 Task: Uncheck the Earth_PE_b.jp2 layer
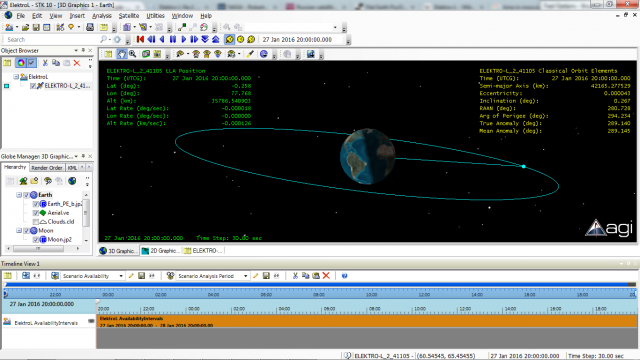point(36,204)
